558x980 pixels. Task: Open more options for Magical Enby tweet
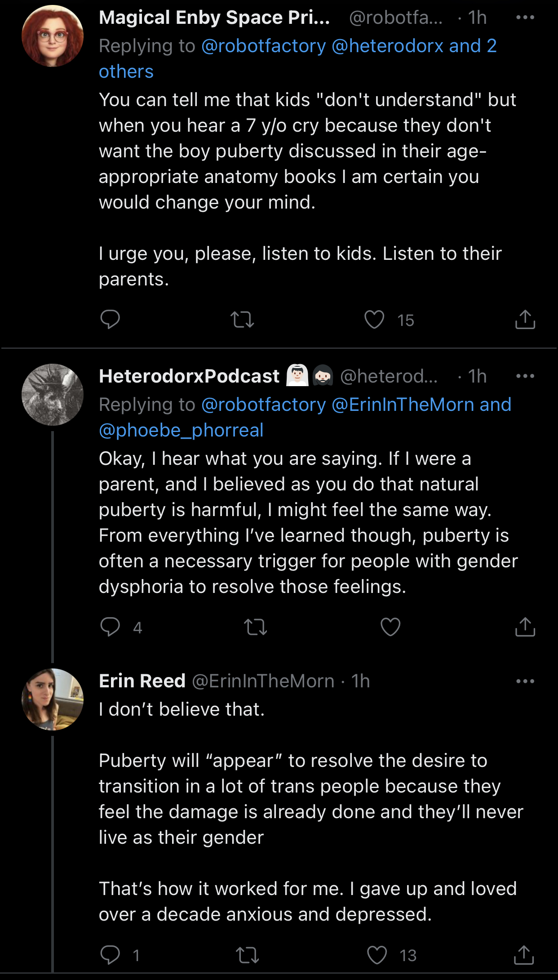coord(525,18)
